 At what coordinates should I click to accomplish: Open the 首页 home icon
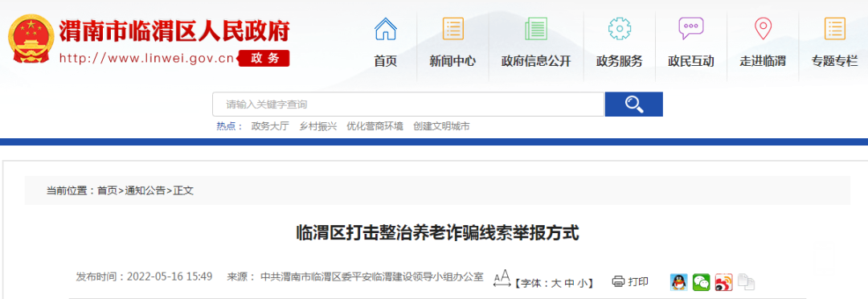coord(386,29)
